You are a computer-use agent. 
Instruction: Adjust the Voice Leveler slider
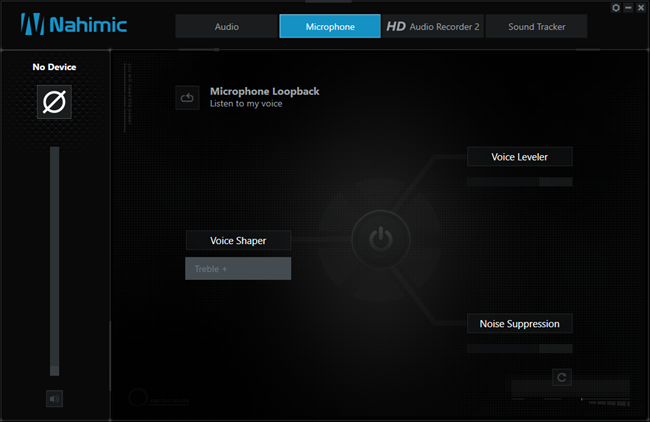point(520,182)
